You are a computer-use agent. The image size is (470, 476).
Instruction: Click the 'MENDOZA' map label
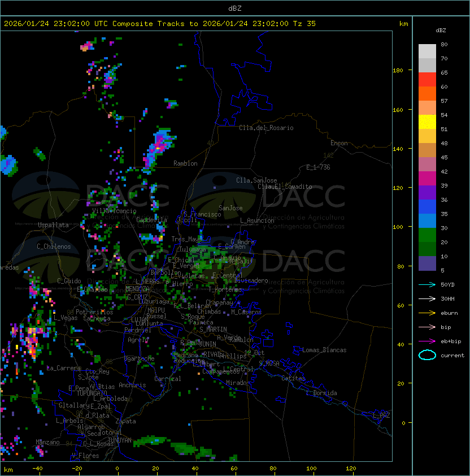tap(137, 289)
